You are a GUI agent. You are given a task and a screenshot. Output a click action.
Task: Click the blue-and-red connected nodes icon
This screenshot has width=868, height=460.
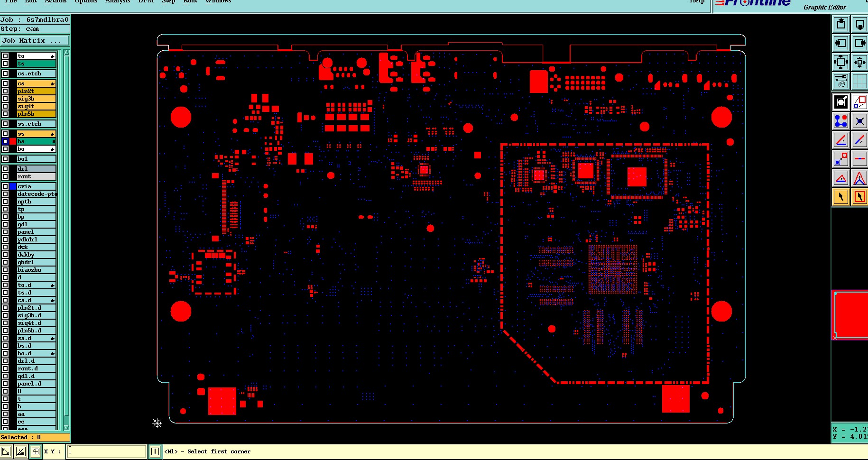coord(841,121)
